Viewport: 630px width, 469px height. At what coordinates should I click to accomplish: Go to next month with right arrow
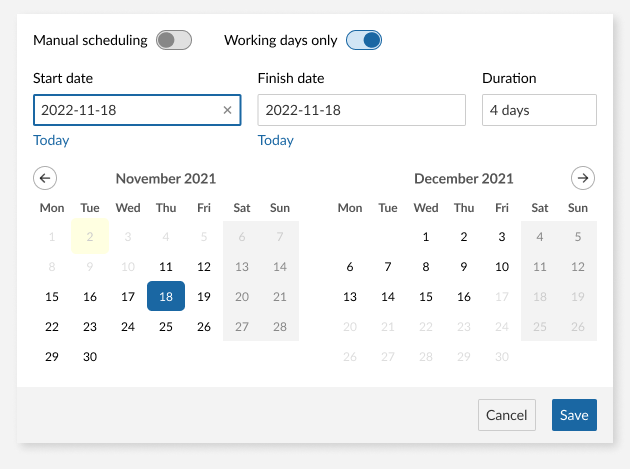pyautogui.click(x=583, y=178)
